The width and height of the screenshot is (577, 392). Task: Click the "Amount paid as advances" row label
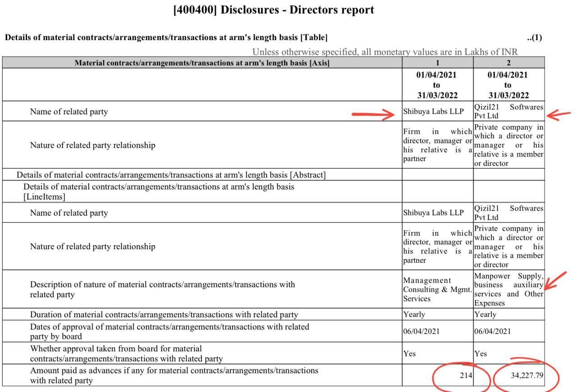(x=174, y=375)
